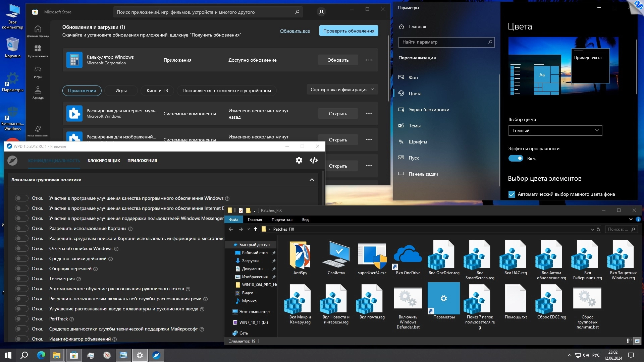Open WPD settings gear icon
The image size is (644, 362).
[299, 161]
